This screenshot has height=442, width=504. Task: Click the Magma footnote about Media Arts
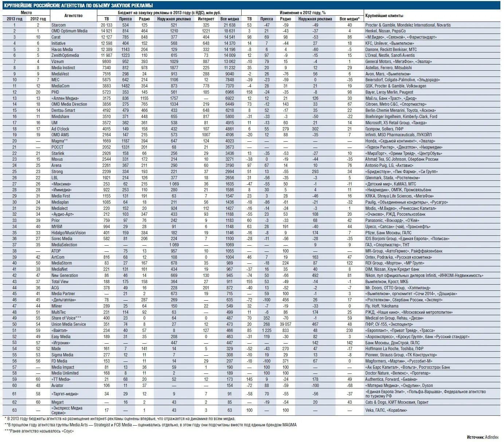coord(151,425)
